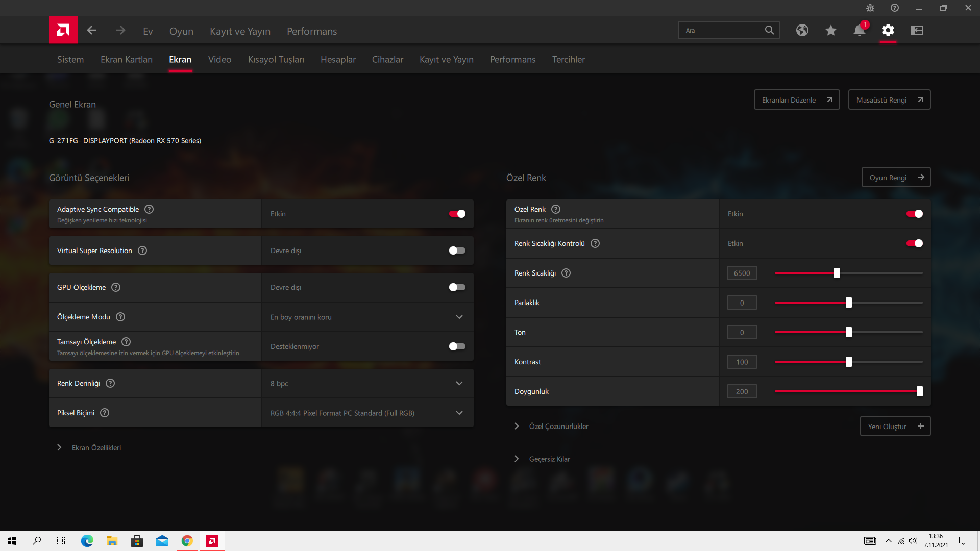
Task: Click the settings gear icon
Action: 888,31
